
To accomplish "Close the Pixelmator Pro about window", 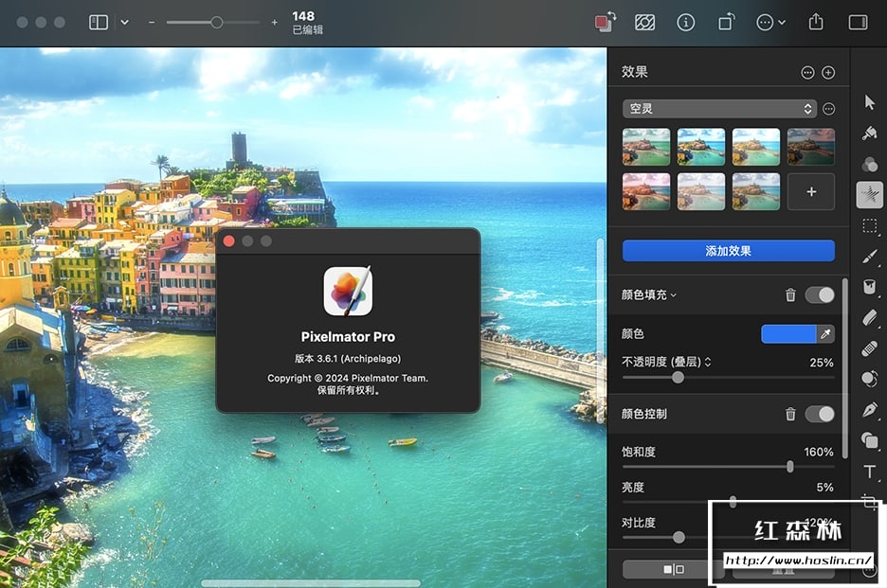I will [x=229, y=241].
